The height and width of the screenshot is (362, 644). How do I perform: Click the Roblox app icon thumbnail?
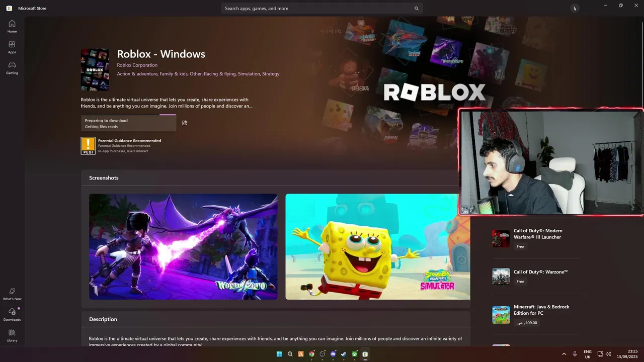coord(95,69)
